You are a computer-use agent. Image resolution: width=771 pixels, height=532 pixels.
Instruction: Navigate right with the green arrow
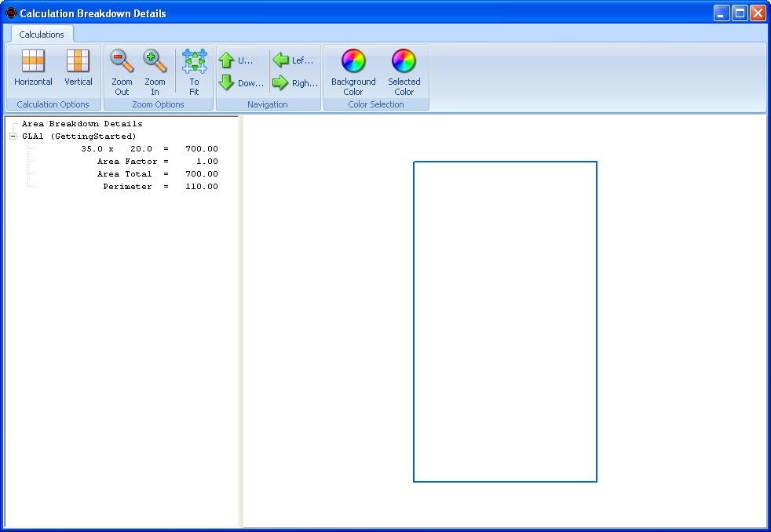click(x=294, y=83)
